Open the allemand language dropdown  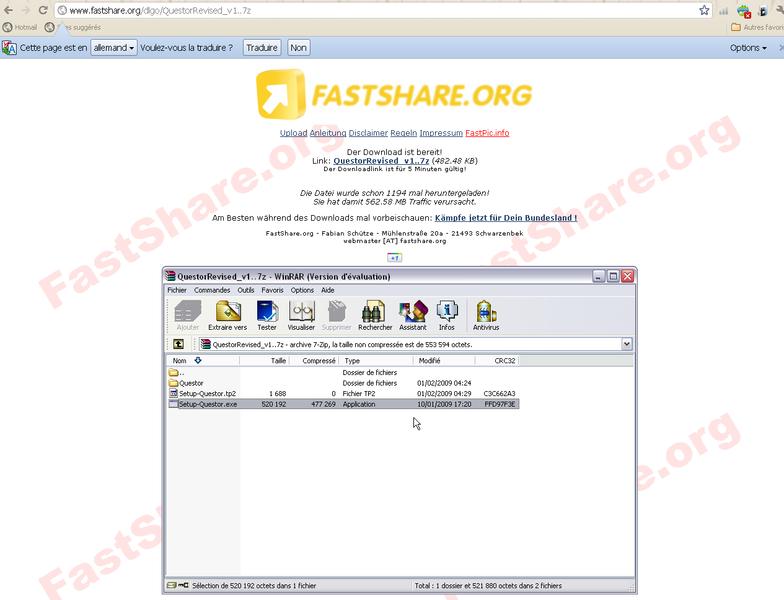click(114, 48)
